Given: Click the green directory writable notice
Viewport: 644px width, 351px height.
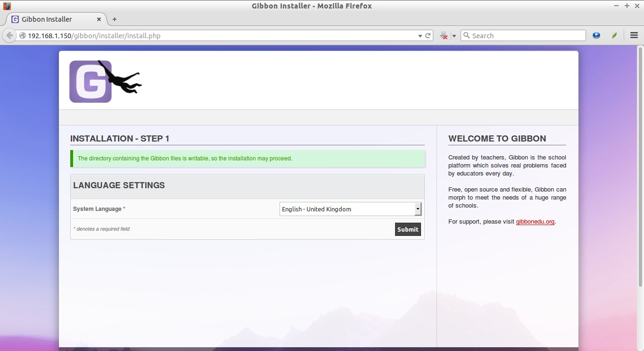Looking at the screenshot, I should click(248, 159).
